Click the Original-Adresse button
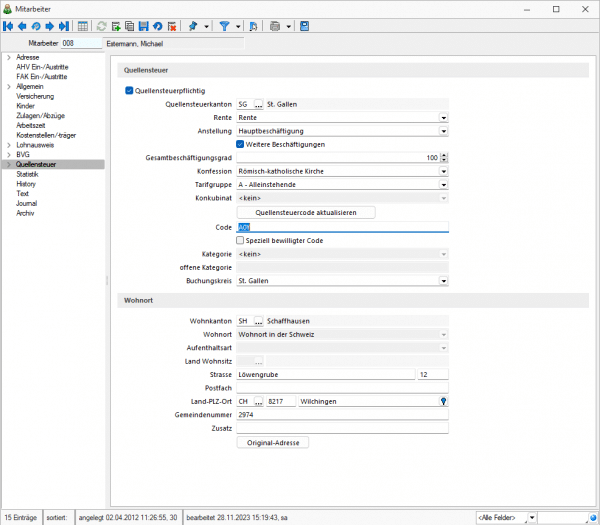Screen dimensions: 600x525 click(x=272, y=442)
